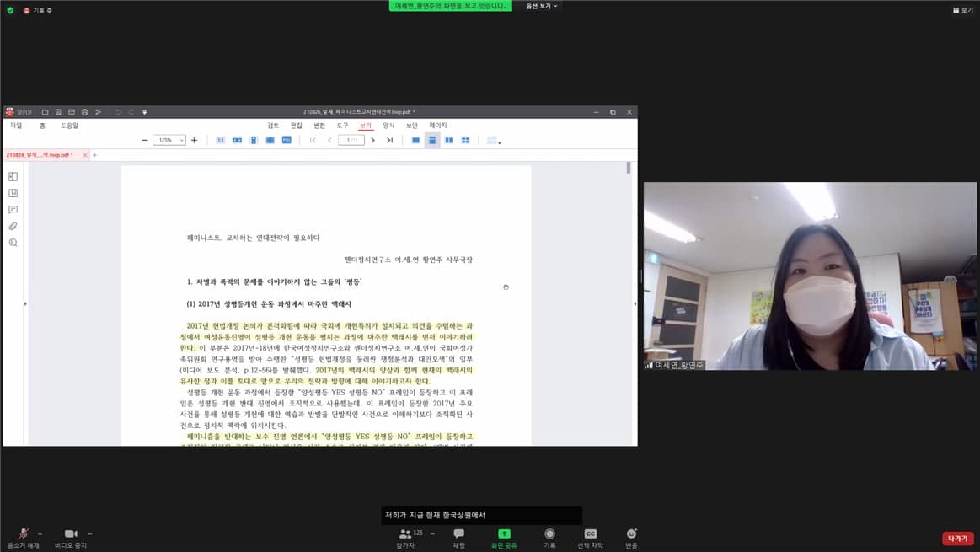Click the email envelope icon in PDF title bar
Screen dimensions: 980x552
[72, 112]
